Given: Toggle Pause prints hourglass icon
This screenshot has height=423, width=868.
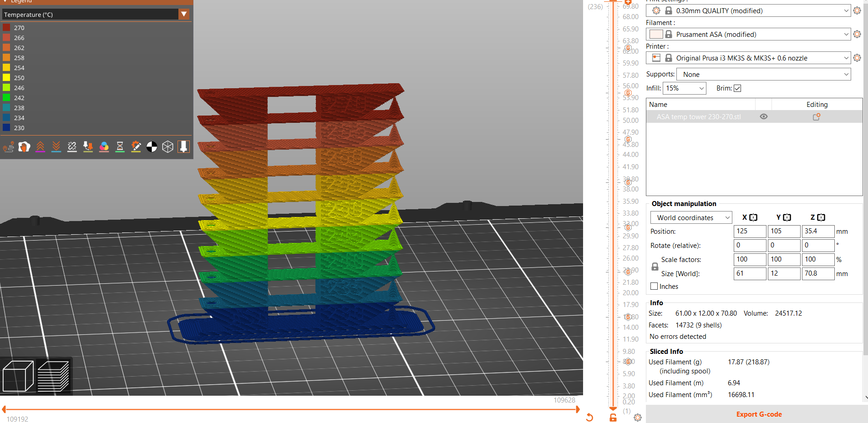Looking at the screenshot, I should pyautogui.click(x=120, y=146).
